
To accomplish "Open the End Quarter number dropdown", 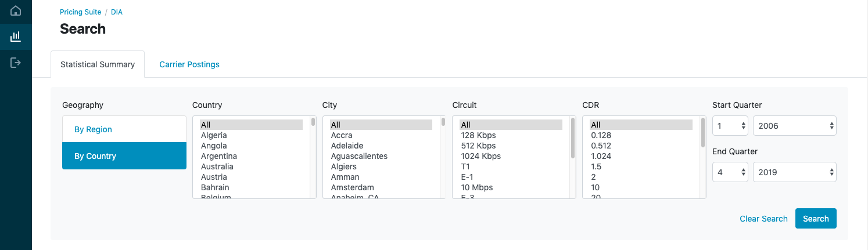I will tap(730, 172).
